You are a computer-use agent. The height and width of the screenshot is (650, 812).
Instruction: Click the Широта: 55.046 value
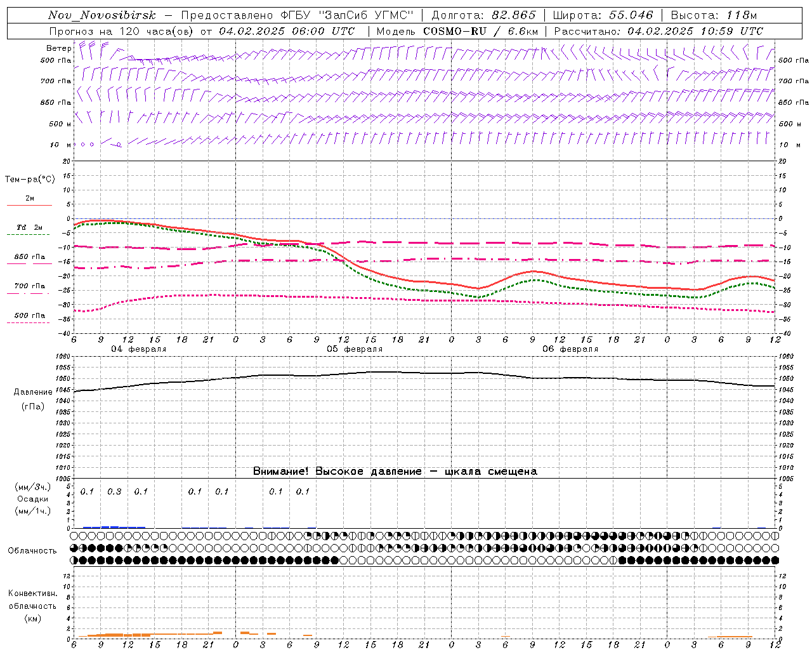(x=603, y=15)
